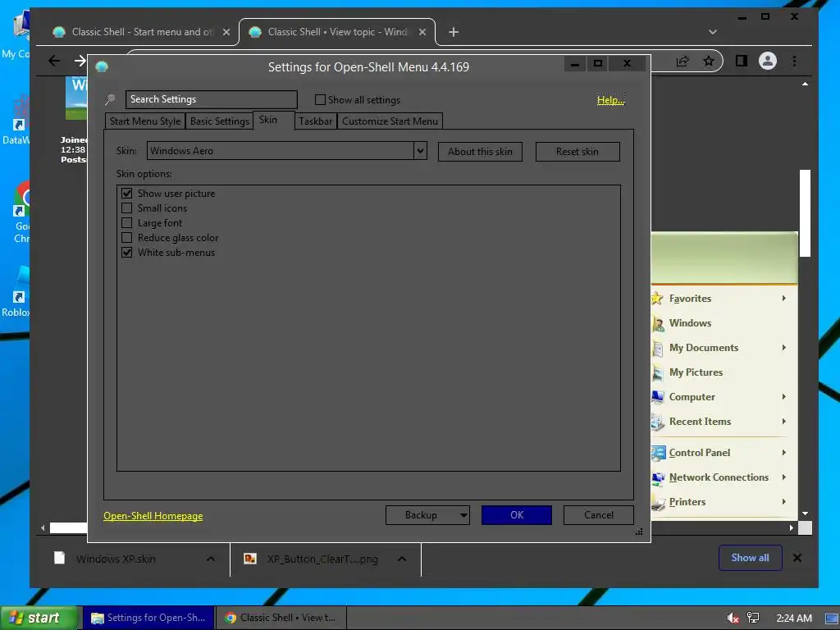840x630 pixels.
Task: Click the resize grip at dialog corner
Action: (x=639, y=532)
